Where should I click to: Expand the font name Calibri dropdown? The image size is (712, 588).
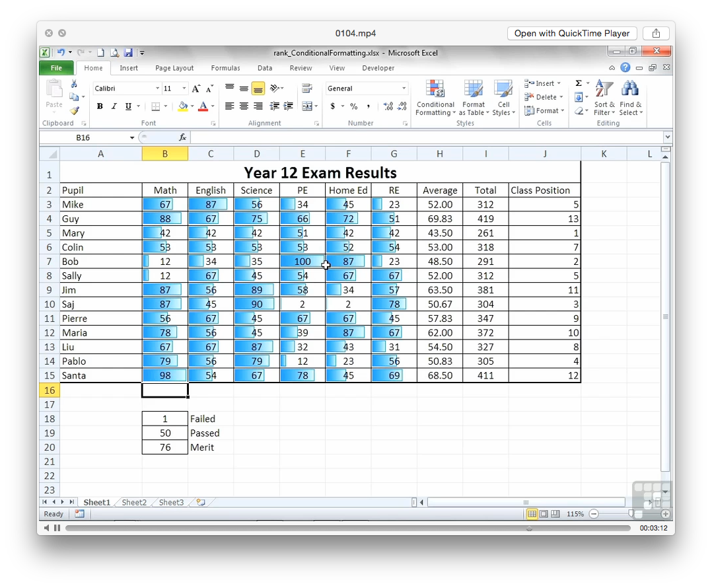[x=157, y=89]
